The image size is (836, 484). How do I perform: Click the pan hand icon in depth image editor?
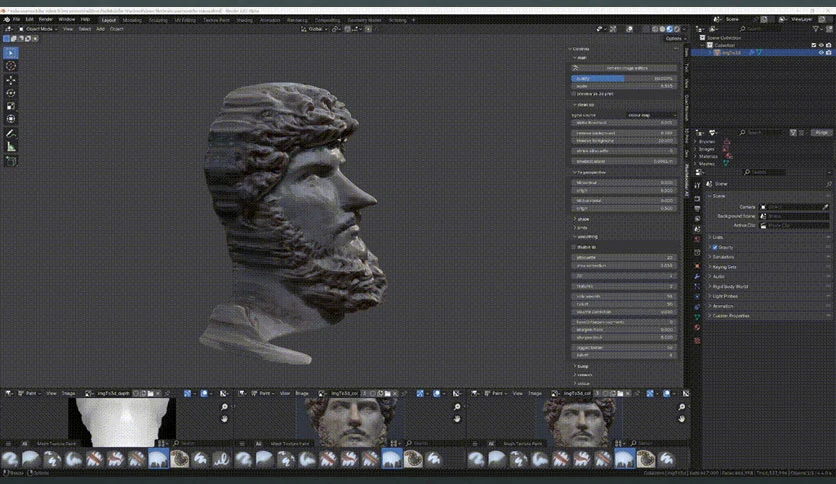(x=224, y=419)
